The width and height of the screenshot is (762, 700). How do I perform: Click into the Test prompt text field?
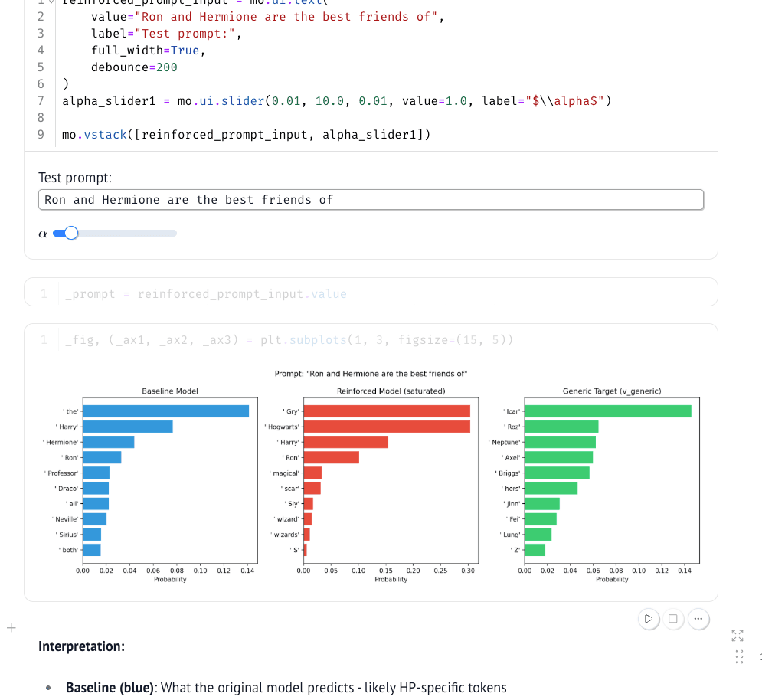pyautogui.click(x=371, y=200)
